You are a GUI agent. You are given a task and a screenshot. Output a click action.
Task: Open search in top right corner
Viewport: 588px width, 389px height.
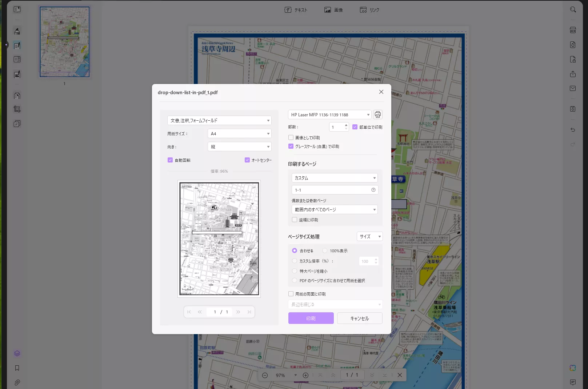573,9
